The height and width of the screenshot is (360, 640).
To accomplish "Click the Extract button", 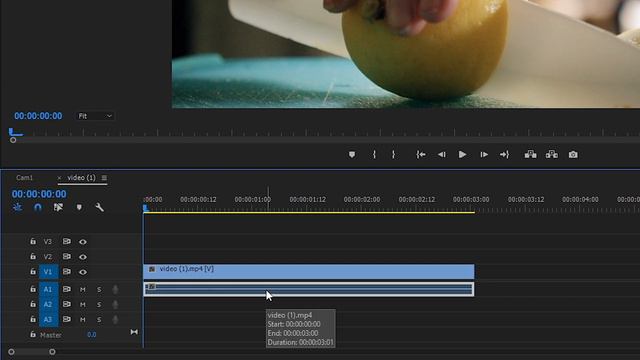I will 552,154.
